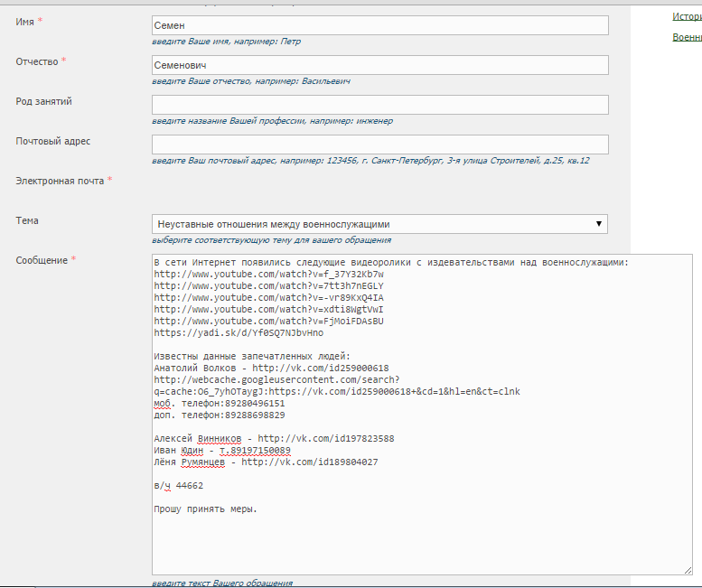Click the Отчество label text
The image size is (702, 588).
coord(36,61)
